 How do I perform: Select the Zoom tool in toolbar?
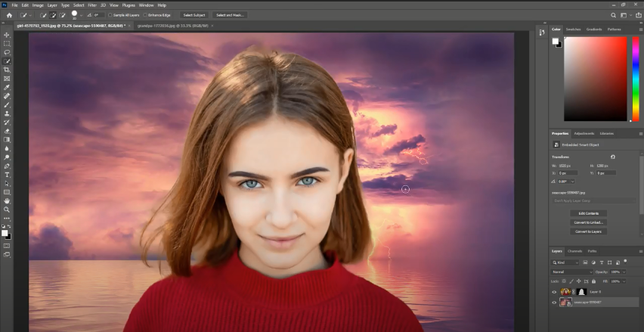[x=7, y=209]
